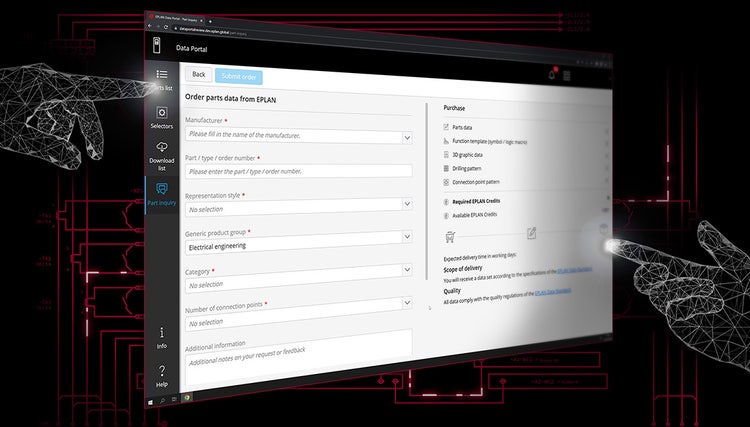This screenshot has width=750, height=427.
Task: Click the order edit step icon
Action: pos(531,232)
